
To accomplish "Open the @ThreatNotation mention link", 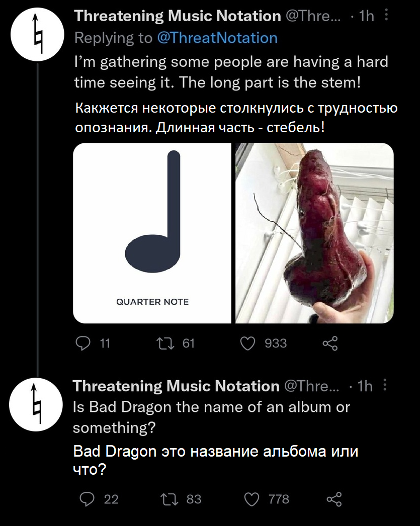I will tap(217, 38).
